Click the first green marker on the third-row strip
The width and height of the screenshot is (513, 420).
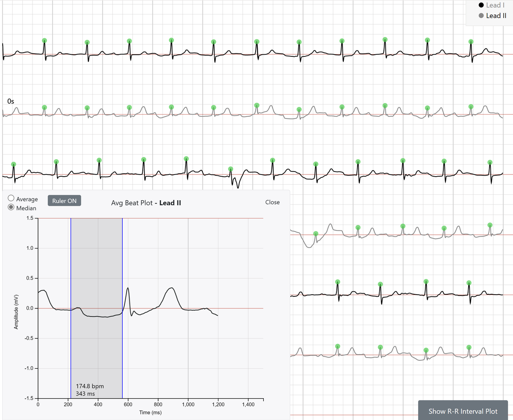click(x=13, y=164)
